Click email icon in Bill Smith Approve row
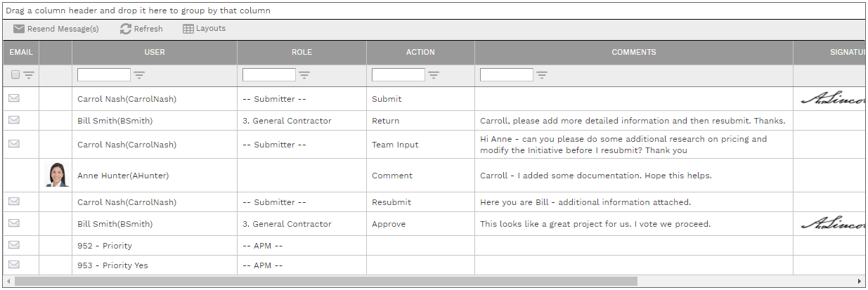Image resolution: width=868 pixels, height=290 pixels. pos(14,223)
